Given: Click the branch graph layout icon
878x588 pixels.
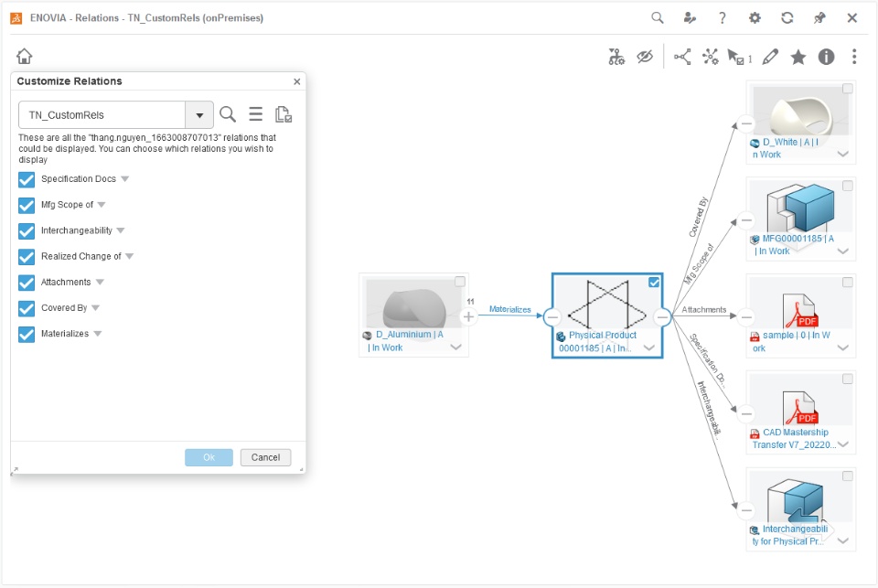Looking at the screenshot, I should point(682,57).
